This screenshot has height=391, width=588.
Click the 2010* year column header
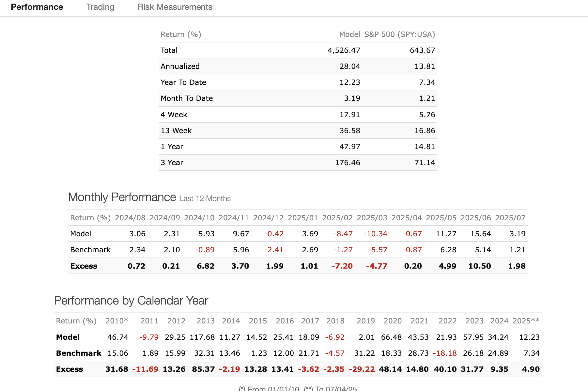(x=116, y=321)
